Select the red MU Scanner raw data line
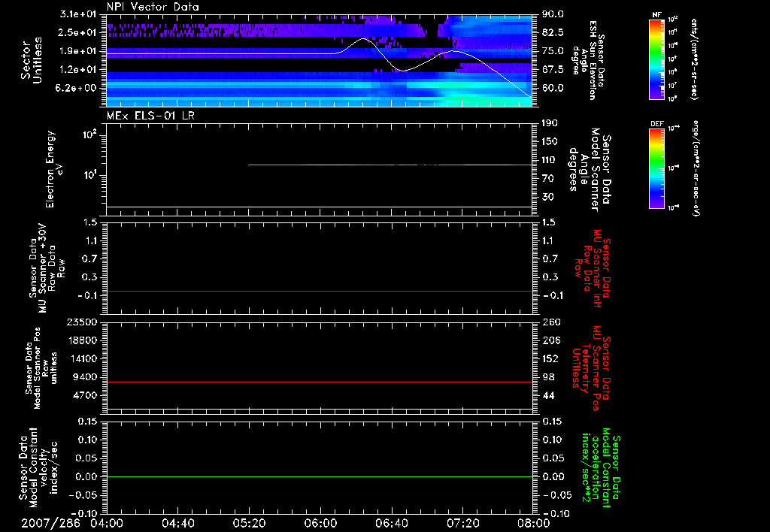The height and width of the screenshot is (532, 770). tap(319, 291)
